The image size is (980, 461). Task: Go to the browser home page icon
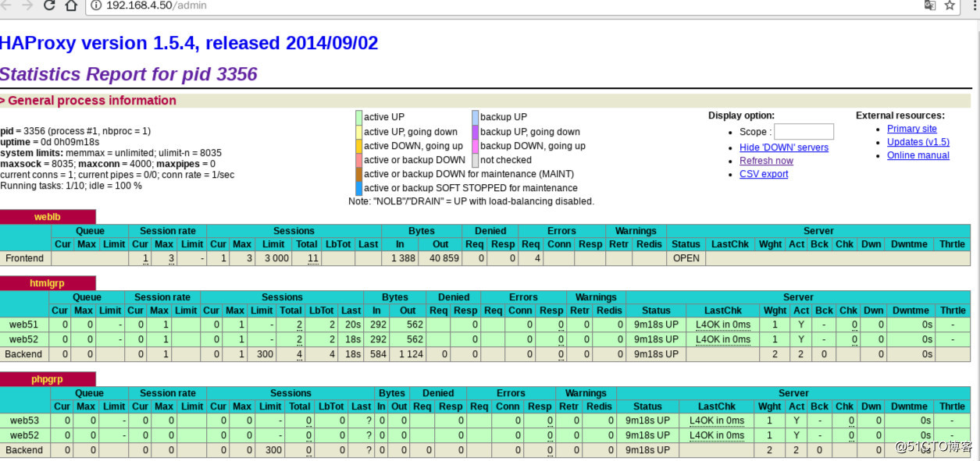pos(71,5)
